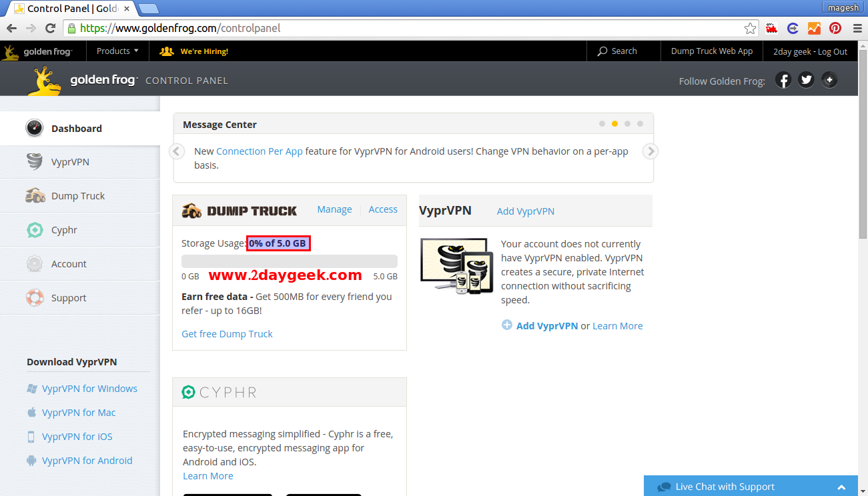Click the top black bar frog logo
Image resolution: width=868 pixels, height=496 pixels.
click(x=36, y=51)
